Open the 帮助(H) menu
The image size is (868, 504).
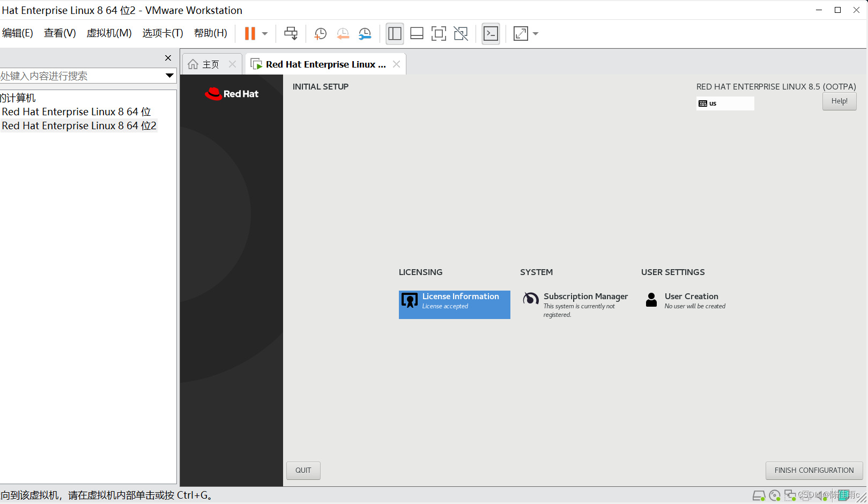tap(210, 33)
